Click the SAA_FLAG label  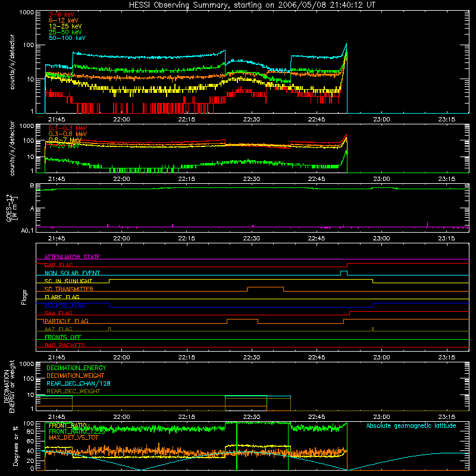coord(58,313)
